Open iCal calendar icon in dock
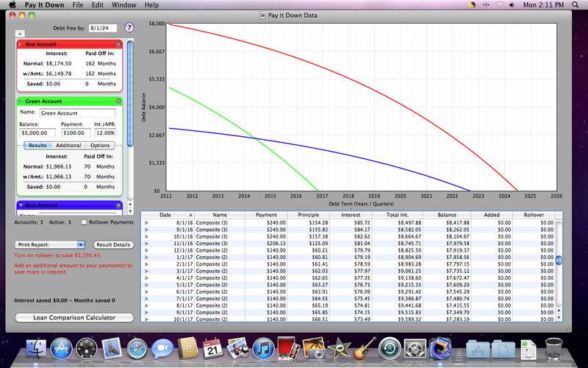The width and height of the screenshot is (588, 368). coord(212,348)
